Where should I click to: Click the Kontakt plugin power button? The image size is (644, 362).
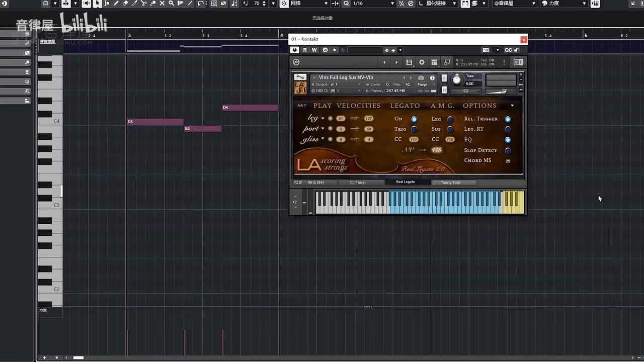tap(295, 50)
